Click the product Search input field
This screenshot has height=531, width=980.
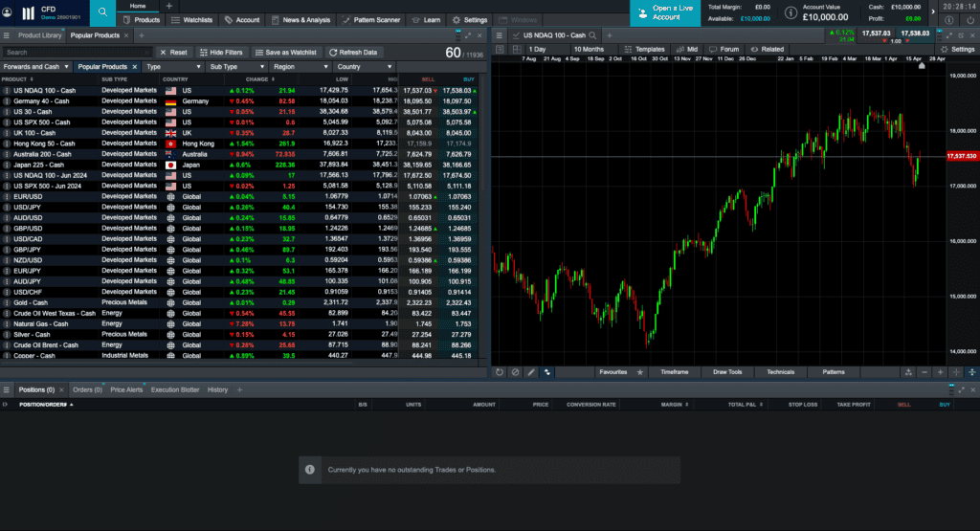77,53
